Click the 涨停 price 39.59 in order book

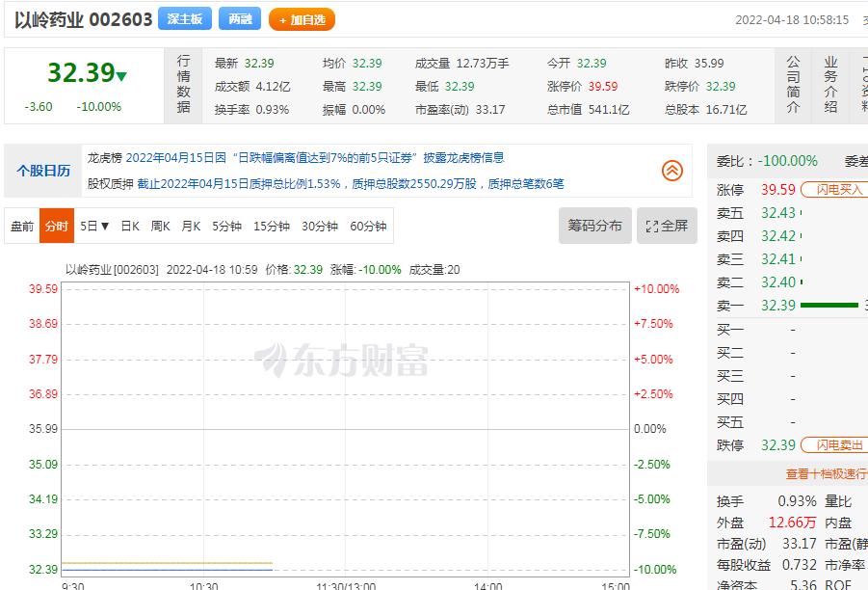tap(778, 190)
